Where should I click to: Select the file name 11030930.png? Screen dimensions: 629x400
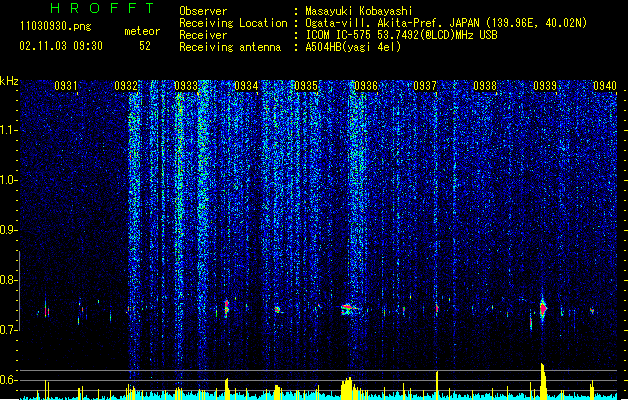[x=55, y=27]
